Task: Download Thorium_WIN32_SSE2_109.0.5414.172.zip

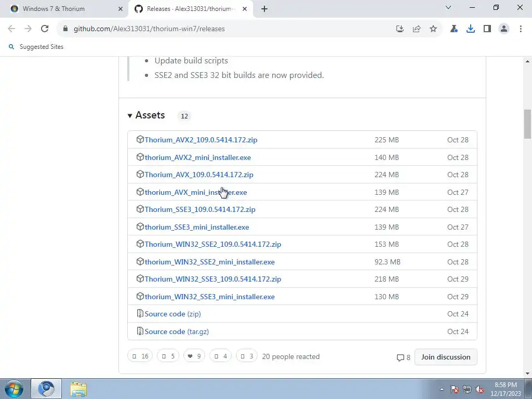Action: (x=212, y=244)
